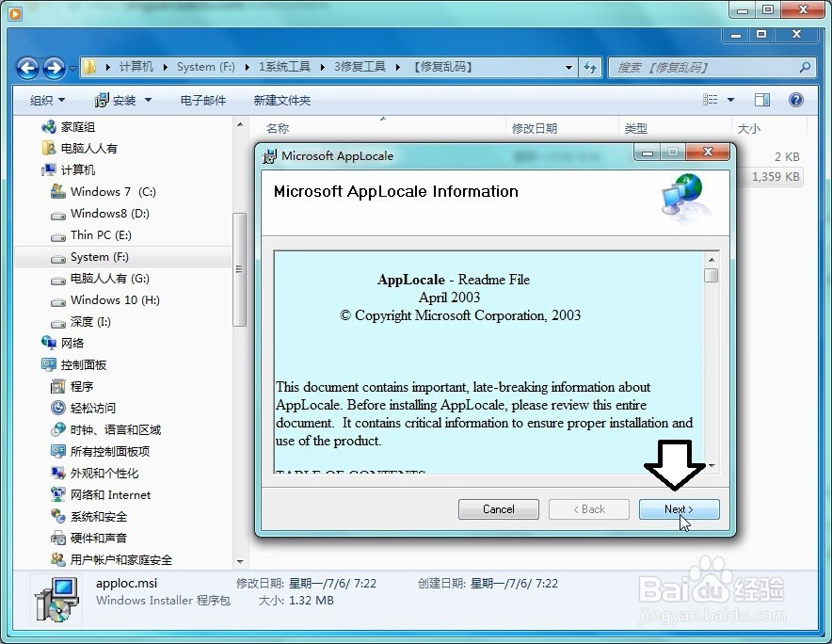This screenshot has height=644, width=832.
Task: Open the address bar history dropdown
Action: point(568,68)
